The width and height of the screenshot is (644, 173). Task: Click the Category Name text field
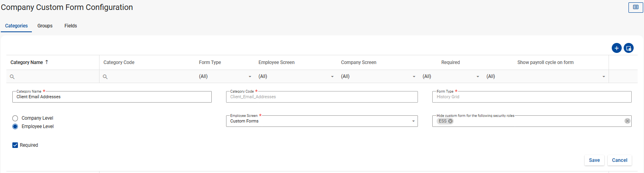coord(112,97)
